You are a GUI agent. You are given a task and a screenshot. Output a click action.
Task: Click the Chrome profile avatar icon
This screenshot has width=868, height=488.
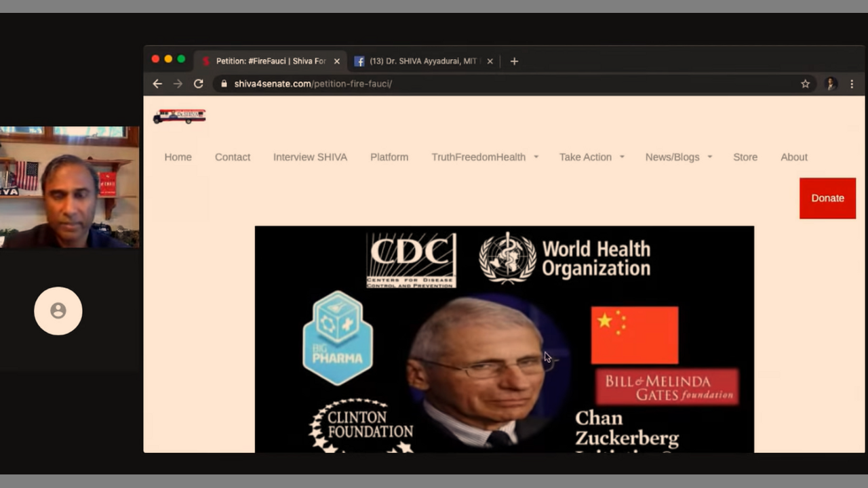tap(830, 83)
